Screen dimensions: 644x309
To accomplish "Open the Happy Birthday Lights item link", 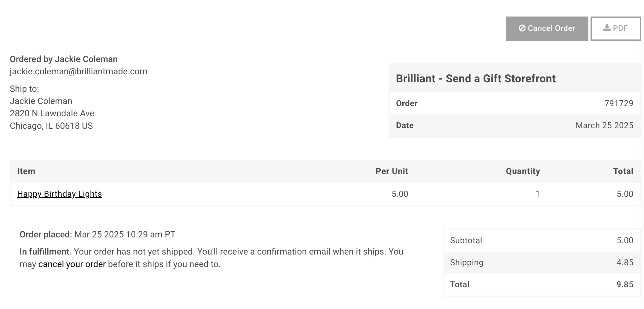I will 59,194.
